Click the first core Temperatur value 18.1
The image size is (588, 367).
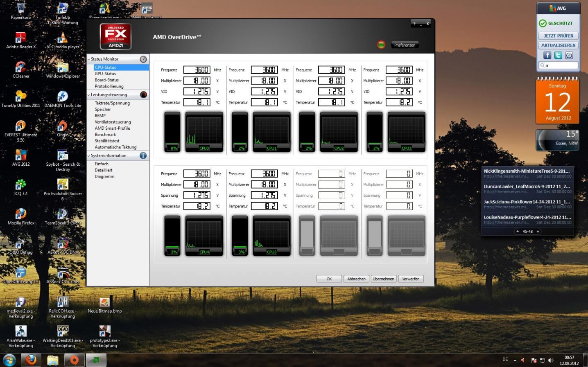click(x=197, y=102)
